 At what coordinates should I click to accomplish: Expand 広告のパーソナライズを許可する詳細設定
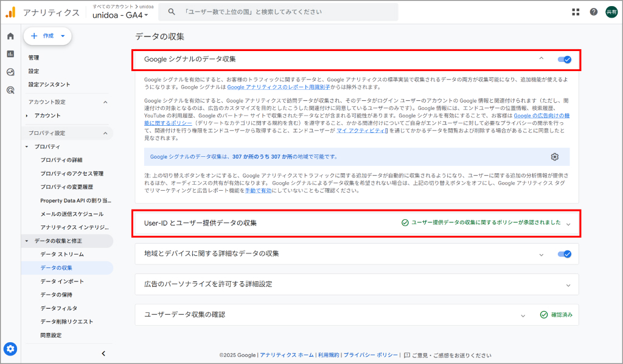click(568, 284)
